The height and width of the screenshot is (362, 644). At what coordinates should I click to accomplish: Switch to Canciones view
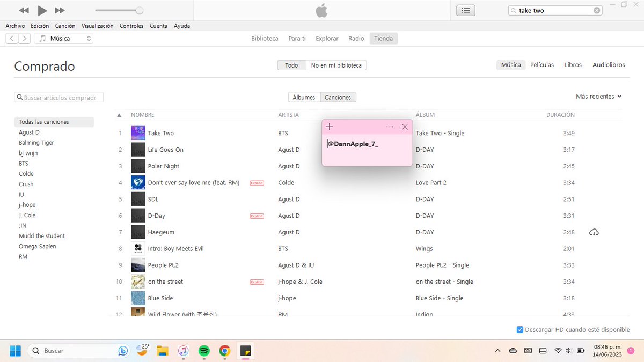(x=338, y=97)
